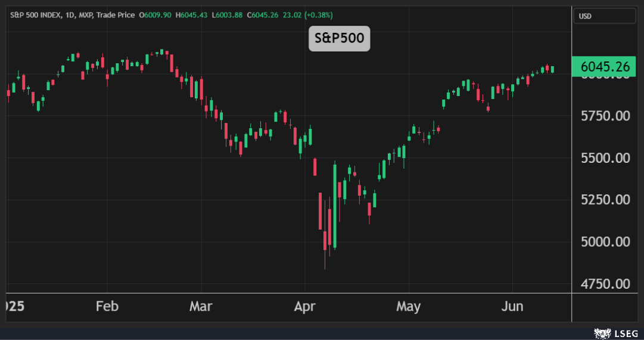Click the low price value L6003.88

click(x=226, y=15)
